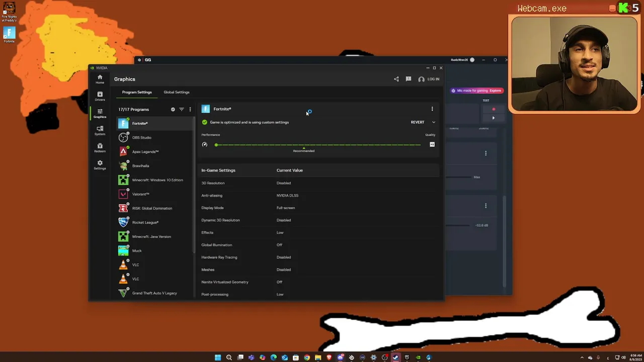The image size is (644, 362).
Task: Open Discord from the taskbar
Action: [x=341, y=357]
